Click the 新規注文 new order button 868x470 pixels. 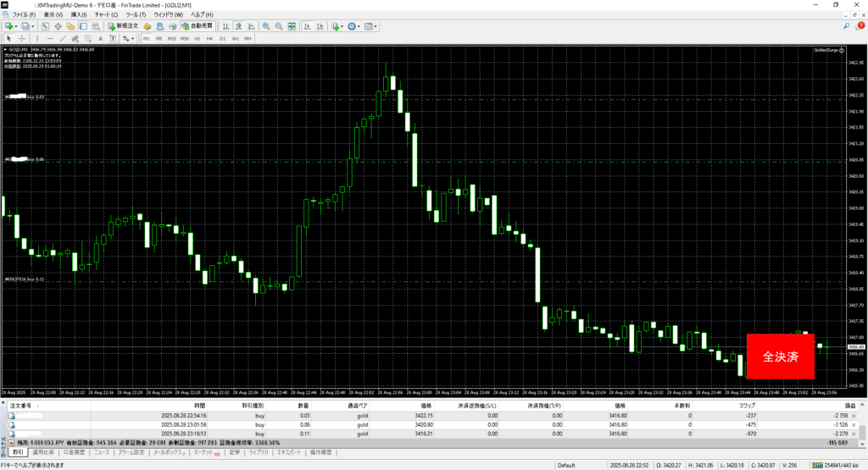123,26
